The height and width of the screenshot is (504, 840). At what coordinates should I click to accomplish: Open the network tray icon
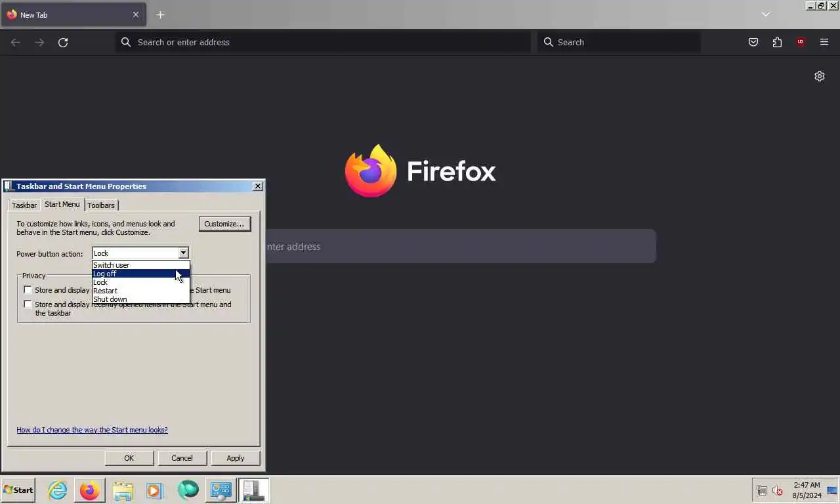(762, 490)
